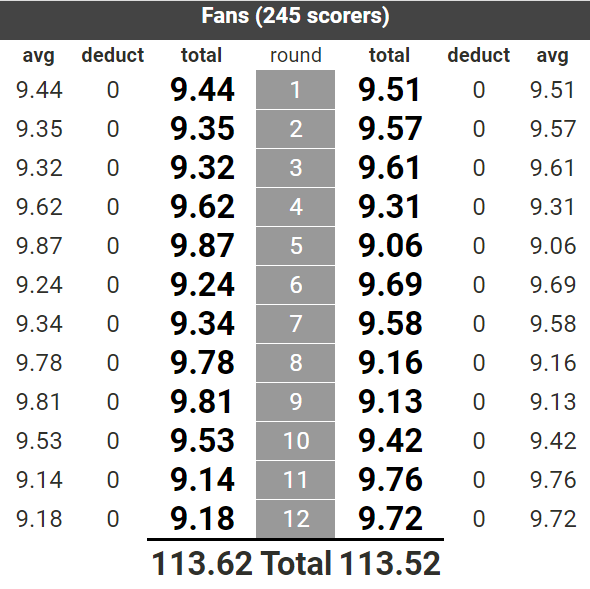Click round 10 gray cell
The width and height of the screenshot is (590, 589).
point(295,441)
